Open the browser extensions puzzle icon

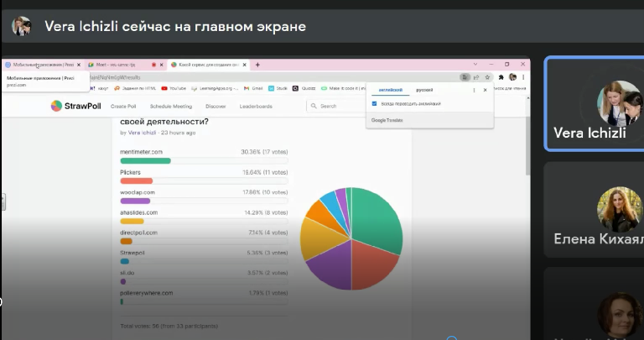pos(501,77)
